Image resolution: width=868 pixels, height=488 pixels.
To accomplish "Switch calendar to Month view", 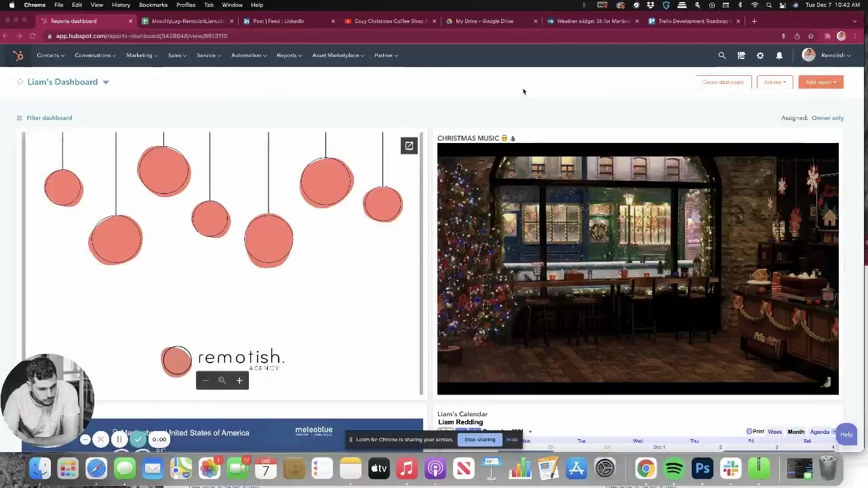I will coord(796,432).
